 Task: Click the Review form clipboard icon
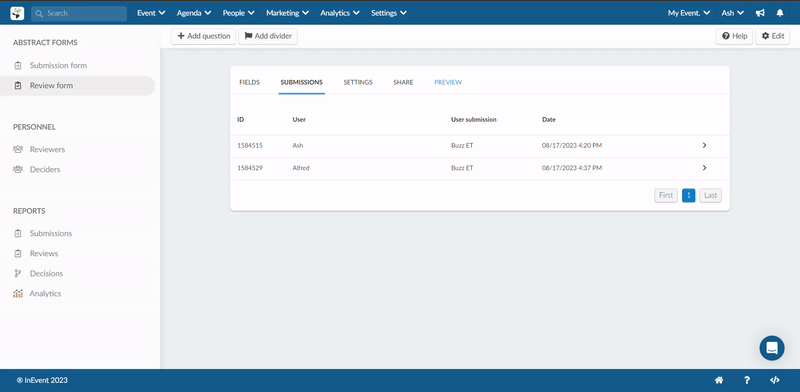18,86
